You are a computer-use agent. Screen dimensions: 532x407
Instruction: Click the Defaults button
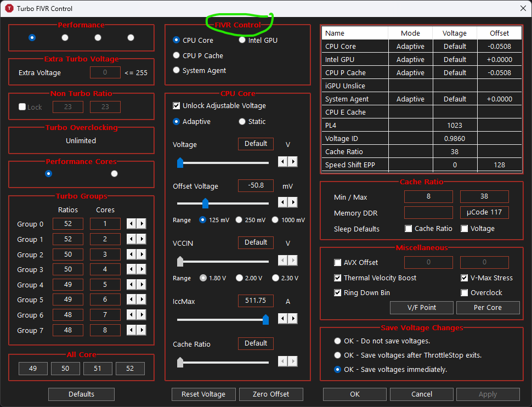(81, 394)
